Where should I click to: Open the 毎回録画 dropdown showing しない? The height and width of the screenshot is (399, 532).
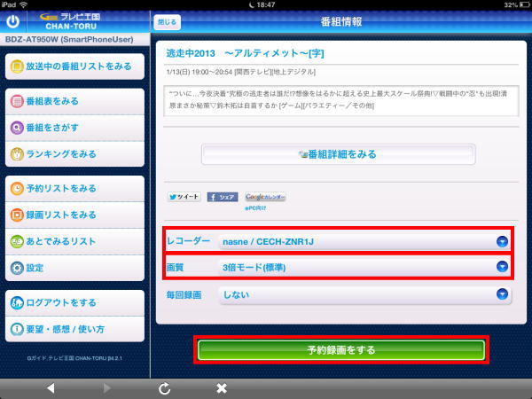(x=365, y=294)
